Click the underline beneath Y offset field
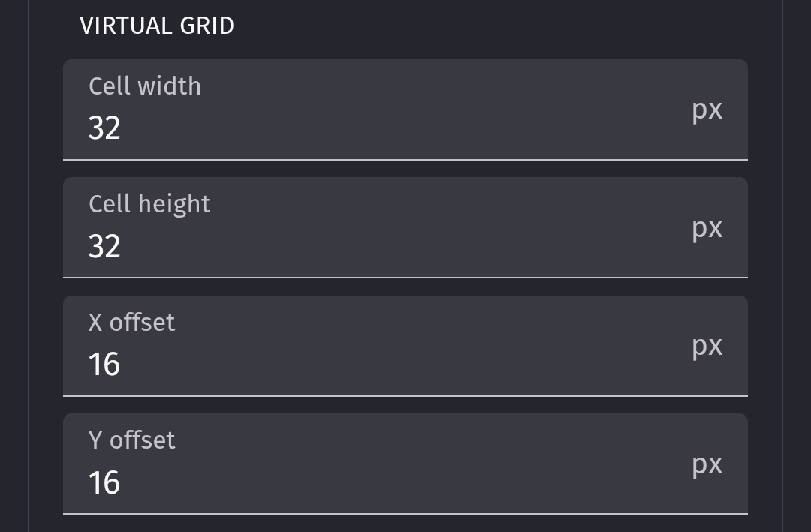811x532 pixels. point(405,513)
